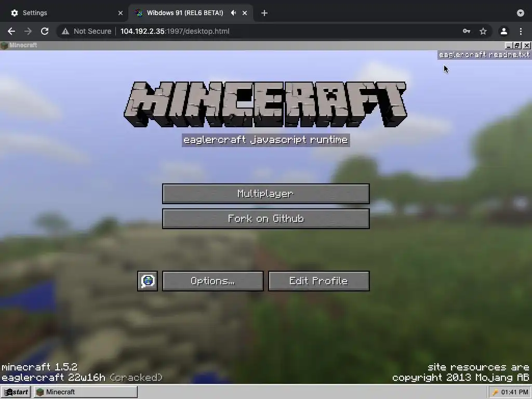The width and height of the screenshot is (532, 399).
Task: Reload the current page
Action: [x=45, y=31]
